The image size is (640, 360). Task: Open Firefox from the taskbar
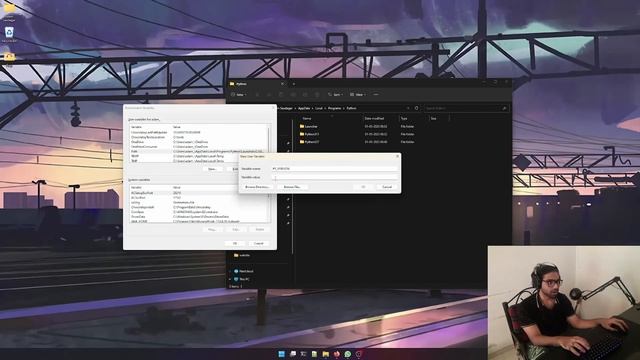coord(336,354)
